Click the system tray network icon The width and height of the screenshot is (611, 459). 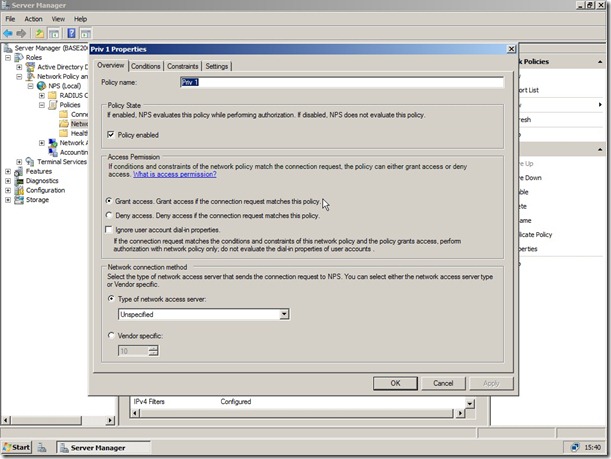pos(575,447)
